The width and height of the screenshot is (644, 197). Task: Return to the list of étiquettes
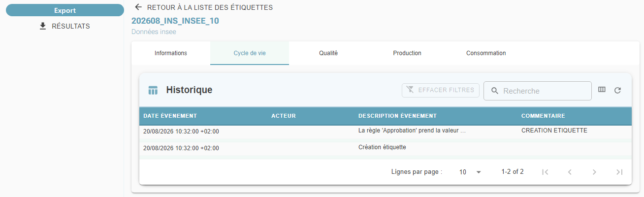204,7
